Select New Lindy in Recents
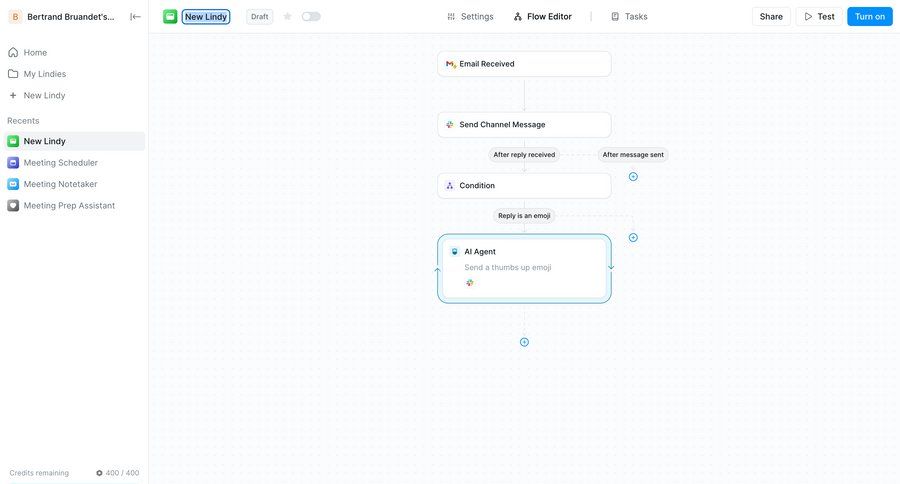The width and height of the screenshot is (900, 484). click(74, 141)
